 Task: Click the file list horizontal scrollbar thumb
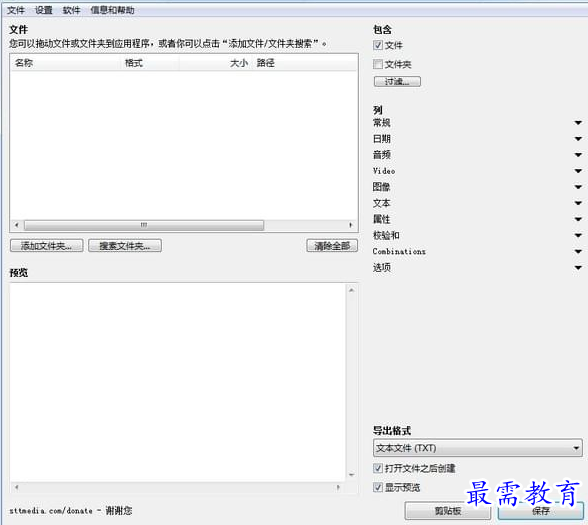[x=144, y=225]
